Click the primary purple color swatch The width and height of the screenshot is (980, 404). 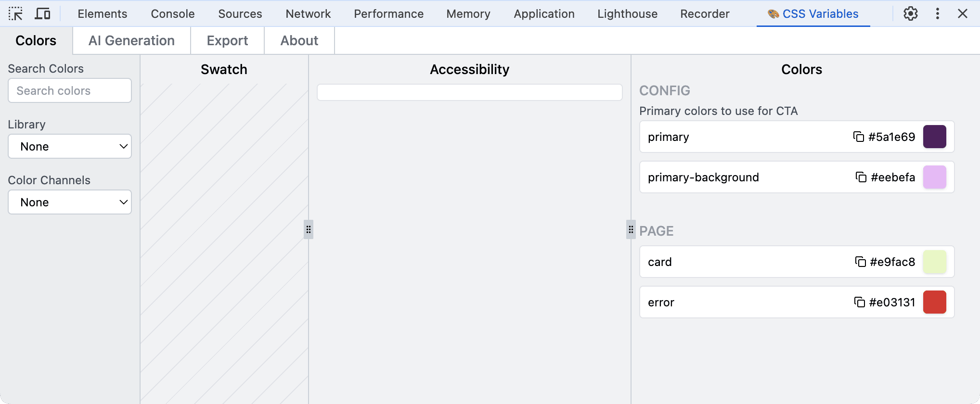pyautogui.click(x=934, y=137)
